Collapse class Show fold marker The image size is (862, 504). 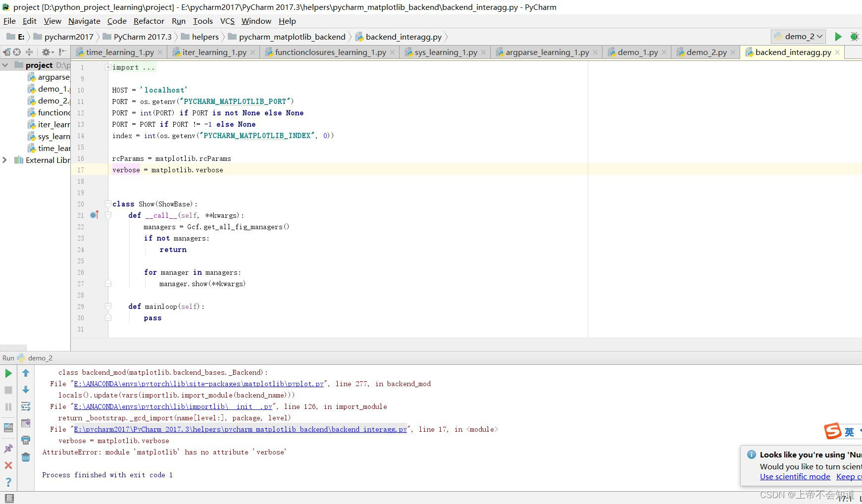(107, 204)
